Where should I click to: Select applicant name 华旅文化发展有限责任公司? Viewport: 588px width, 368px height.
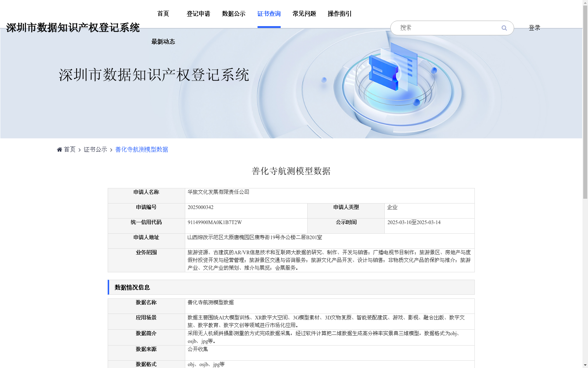click(218, 192)
